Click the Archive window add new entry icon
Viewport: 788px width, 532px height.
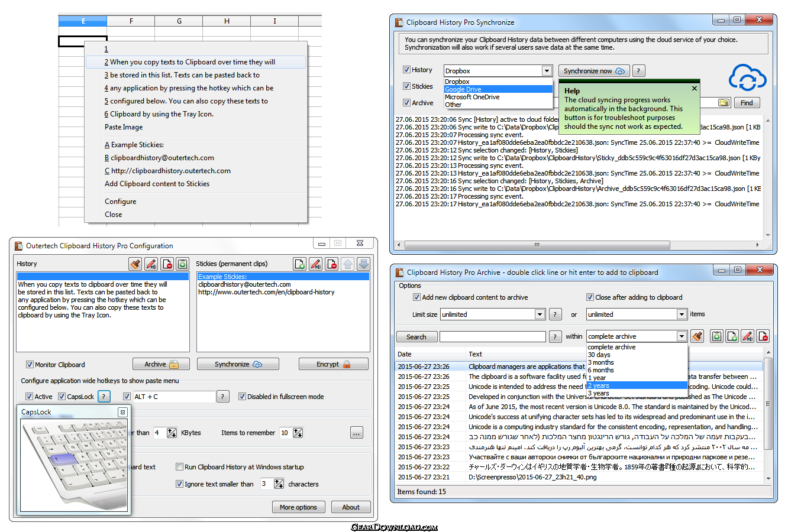[732, 336]
